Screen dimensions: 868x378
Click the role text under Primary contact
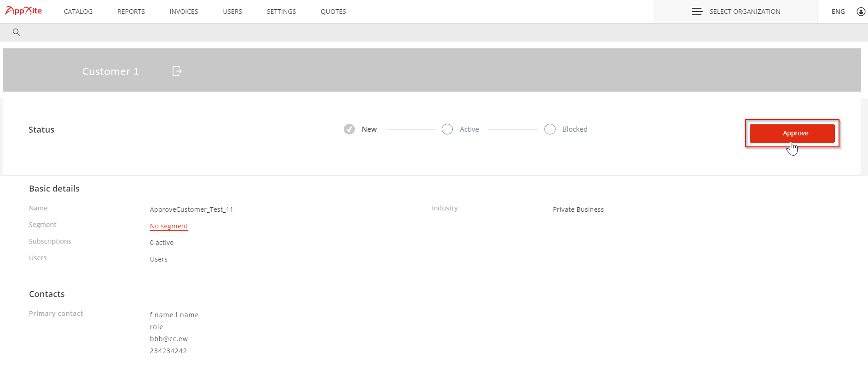tap(156, 327)
